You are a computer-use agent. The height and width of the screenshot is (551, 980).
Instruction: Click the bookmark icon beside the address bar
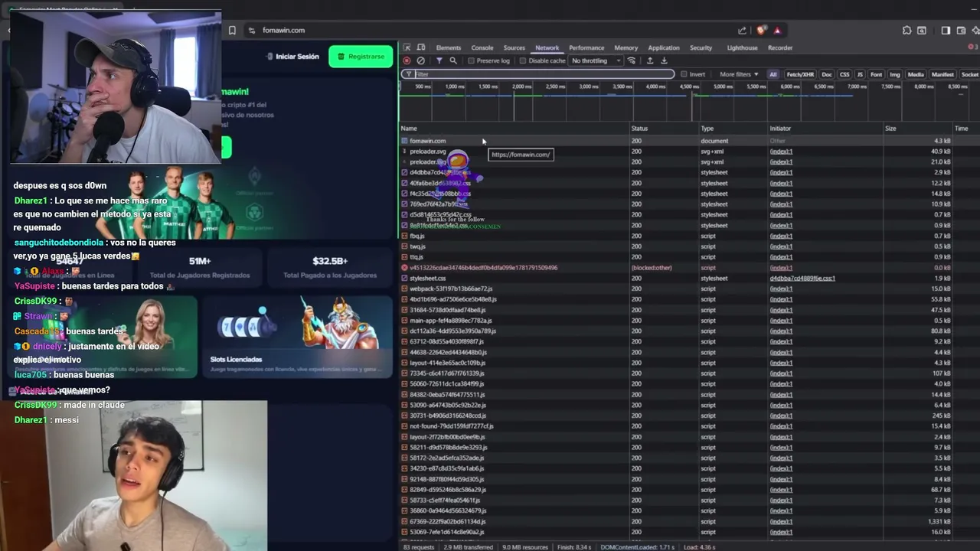(x=232, y=31)
